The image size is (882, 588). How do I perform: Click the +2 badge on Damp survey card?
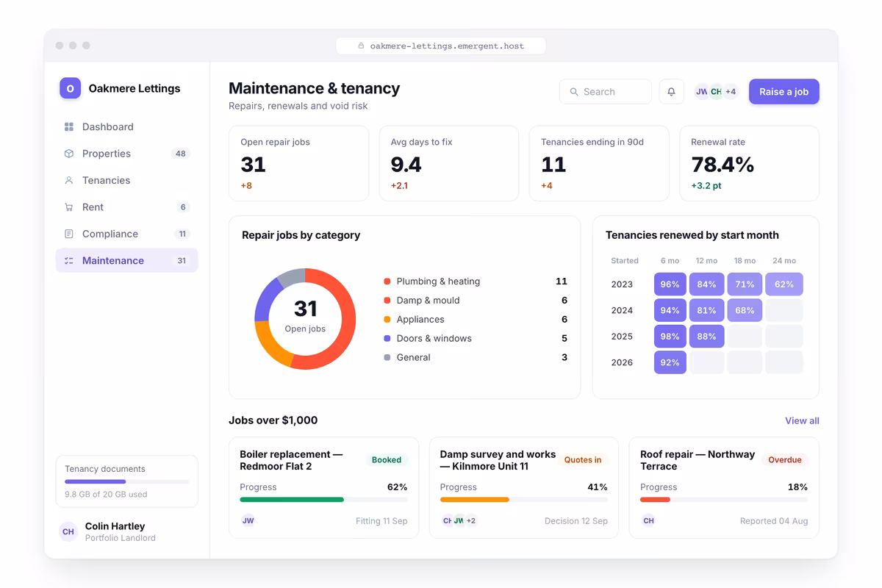pos(471,520)
